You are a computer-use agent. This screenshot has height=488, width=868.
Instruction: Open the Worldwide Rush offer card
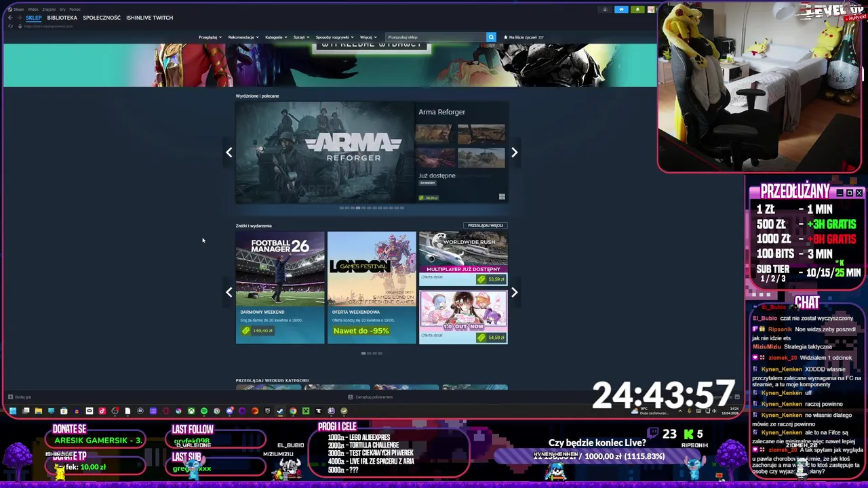point(463,259)
